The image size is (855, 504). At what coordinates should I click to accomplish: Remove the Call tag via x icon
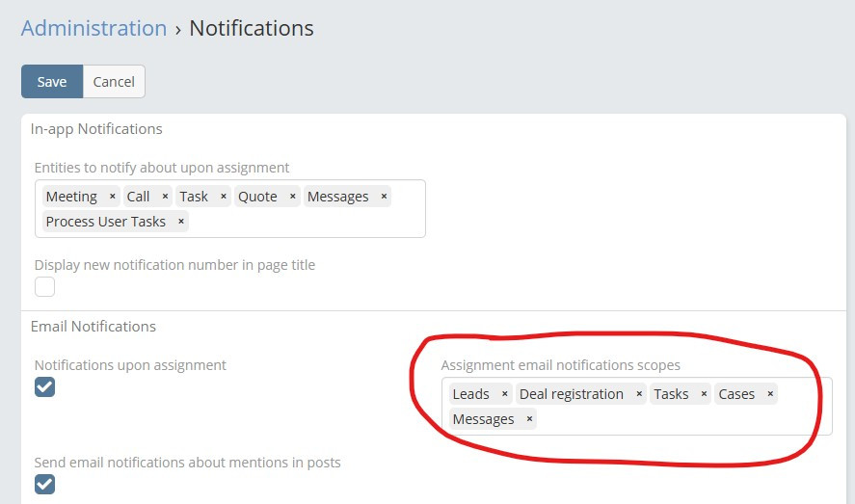165,197
